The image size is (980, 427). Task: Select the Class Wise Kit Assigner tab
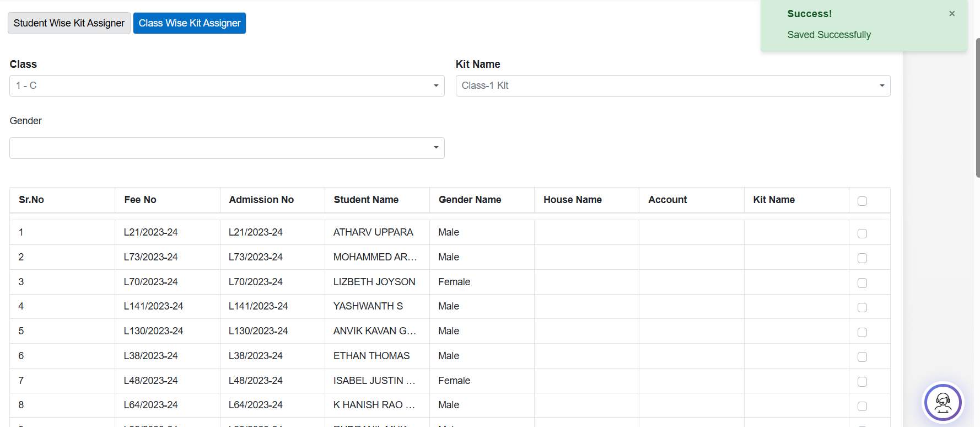[190, 23]
